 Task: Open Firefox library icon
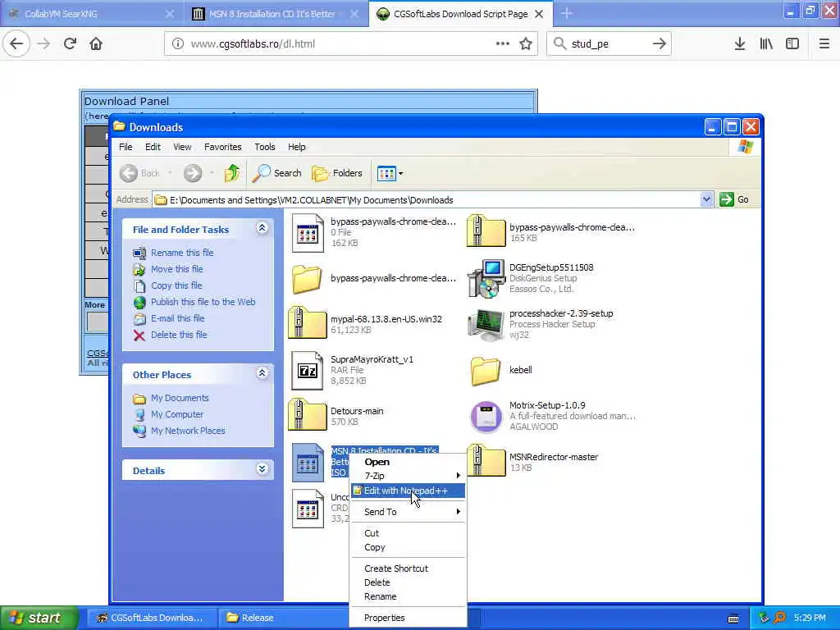(766, 43)
